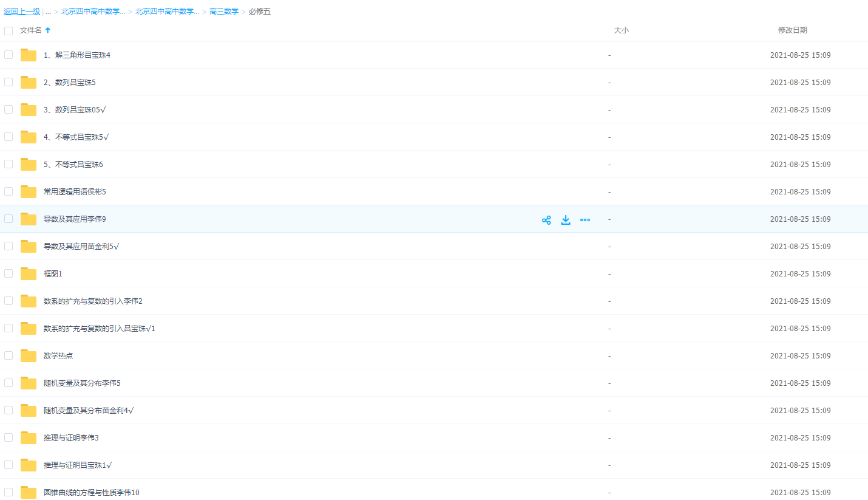Image resolution: width=868 pixels, height=500 pixels.
Task: Open the more options ellipsis icon
Action: tap(585, 220)
